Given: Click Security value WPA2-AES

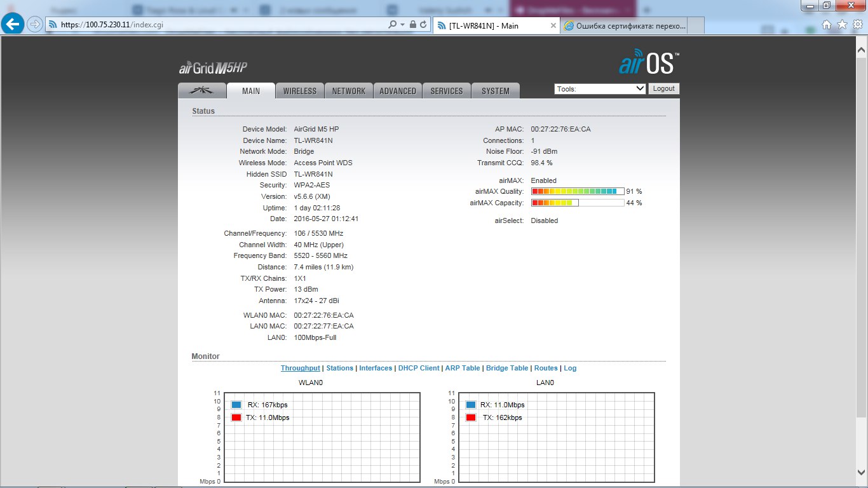Looking at the screenshot, I should click(x=312, y=185).
